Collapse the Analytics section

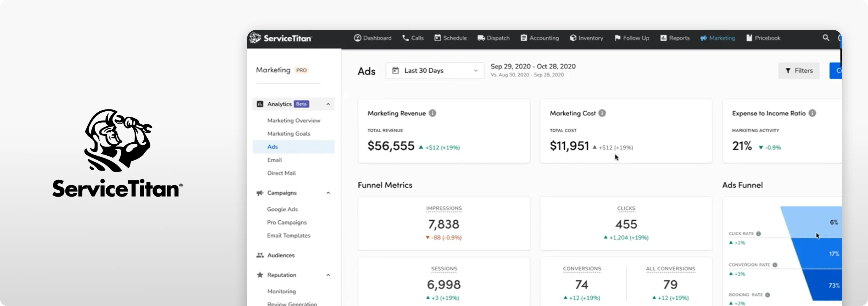click(x=328, y=104)
